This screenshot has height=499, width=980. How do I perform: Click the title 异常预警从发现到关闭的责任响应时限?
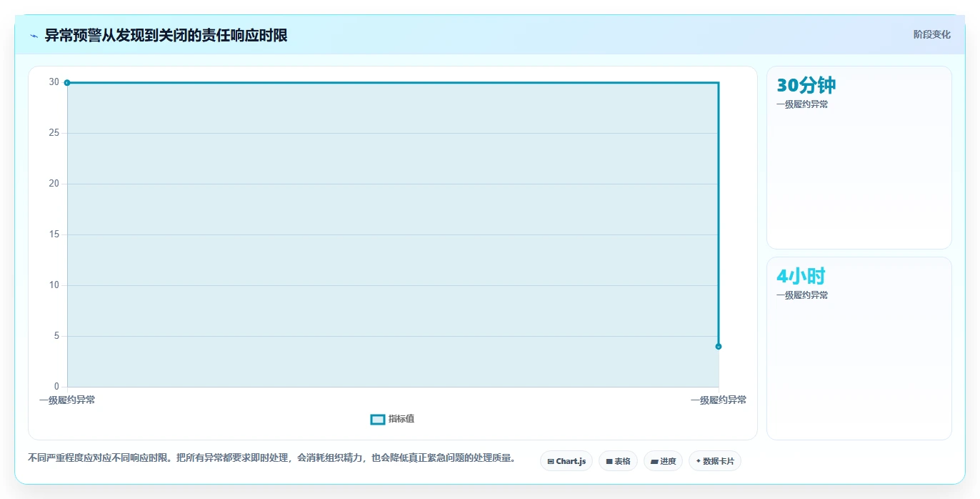[166, 35]
